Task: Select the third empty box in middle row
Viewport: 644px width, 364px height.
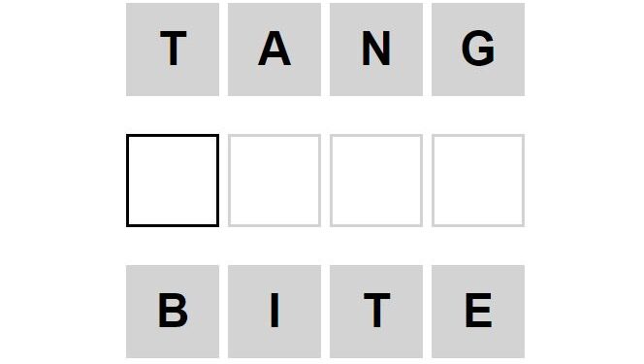Action: pyautogui.click(x=376, y=181)
